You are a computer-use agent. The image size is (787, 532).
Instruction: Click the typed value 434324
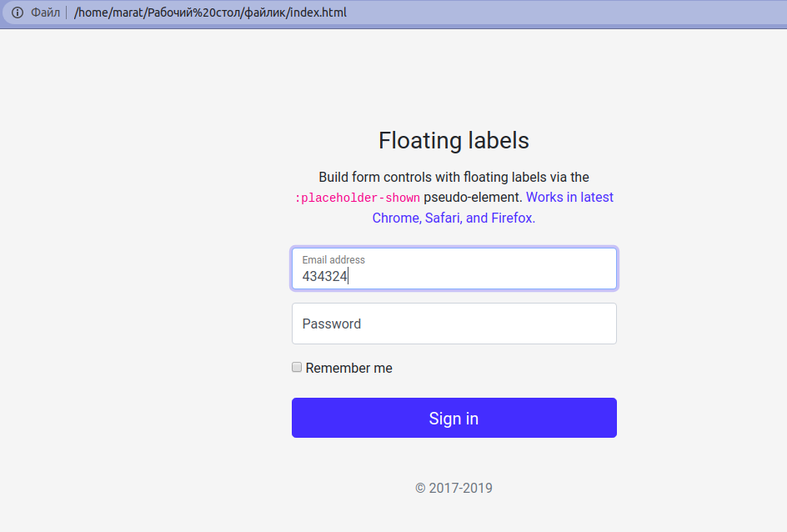[325, 277]
